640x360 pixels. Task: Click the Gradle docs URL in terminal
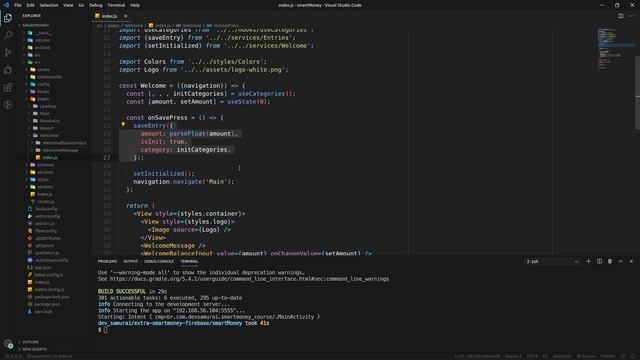click(249, 279)
